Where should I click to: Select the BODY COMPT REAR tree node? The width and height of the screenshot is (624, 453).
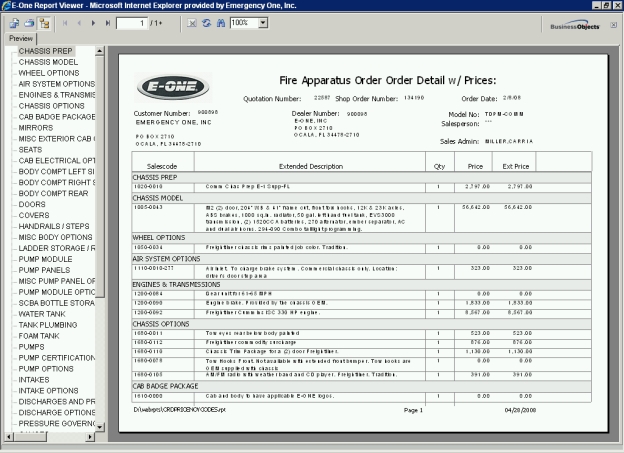pos(53,193)
